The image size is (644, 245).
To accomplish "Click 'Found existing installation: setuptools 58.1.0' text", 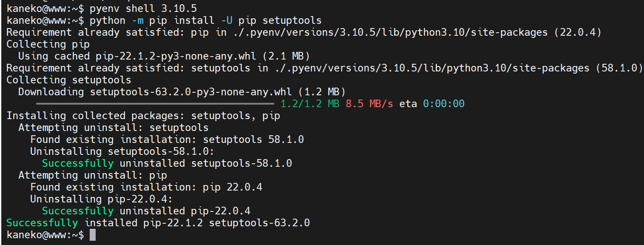I will click(167, 140).
